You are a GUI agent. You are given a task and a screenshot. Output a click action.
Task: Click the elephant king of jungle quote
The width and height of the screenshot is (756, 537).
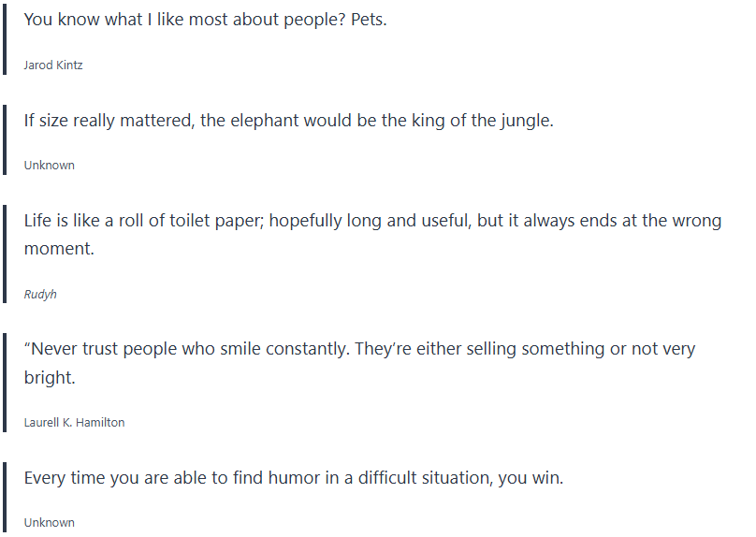(288, 121)
